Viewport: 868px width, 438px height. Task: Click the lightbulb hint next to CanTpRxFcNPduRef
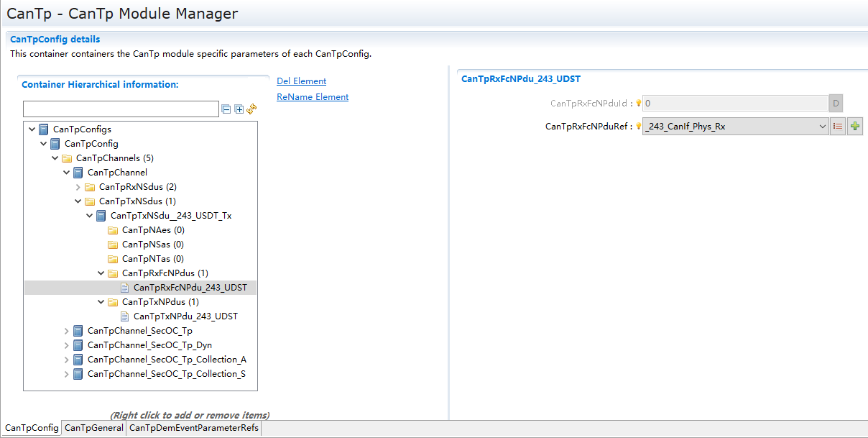coord(637,127)
